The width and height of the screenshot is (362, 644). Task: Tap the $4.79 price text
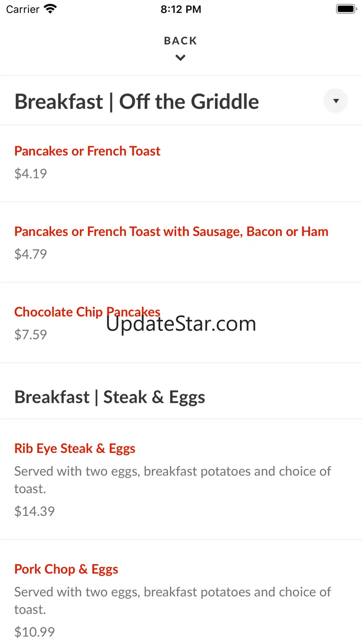(31, 254)
